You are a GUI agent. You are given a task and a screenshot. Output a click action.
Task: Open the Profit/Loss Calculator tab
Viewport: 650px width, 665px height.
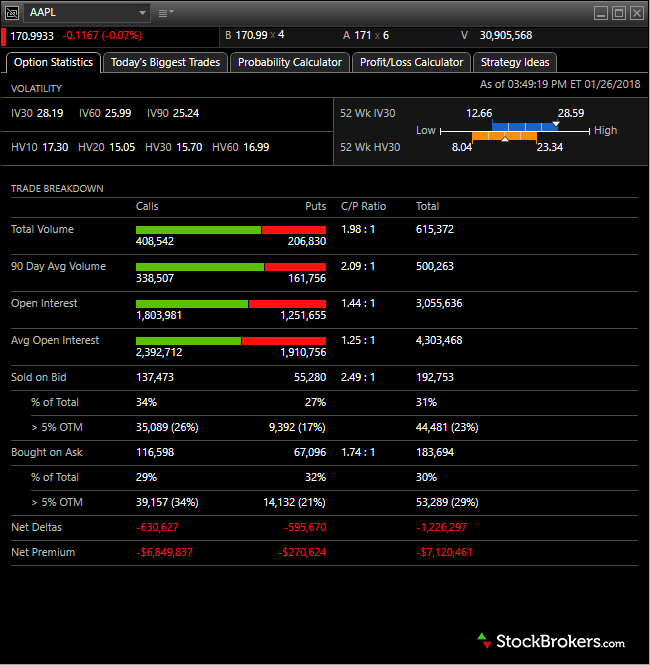(411, 62)
